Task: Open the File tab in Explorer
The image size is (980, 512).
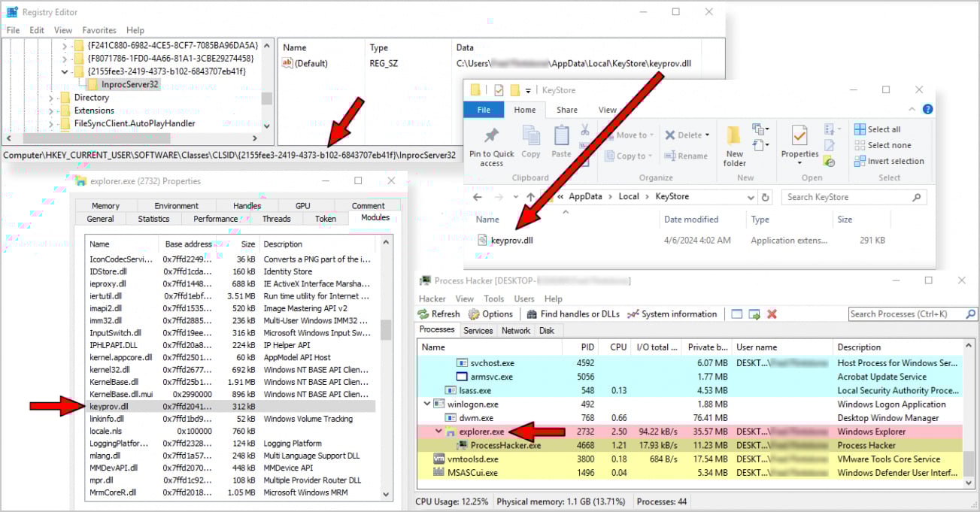Action: pyautogui.click(x=484, y=110)
